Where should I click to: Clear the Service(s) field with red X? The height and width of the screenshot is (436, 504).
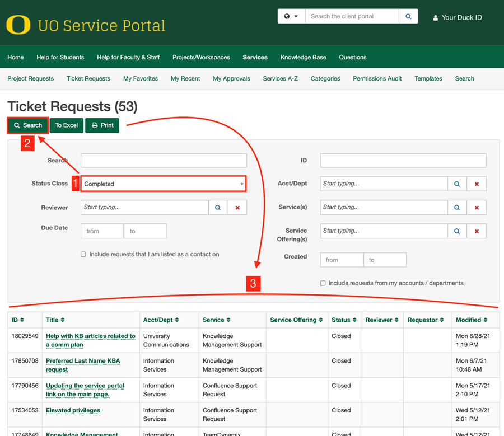pos(477,208)
